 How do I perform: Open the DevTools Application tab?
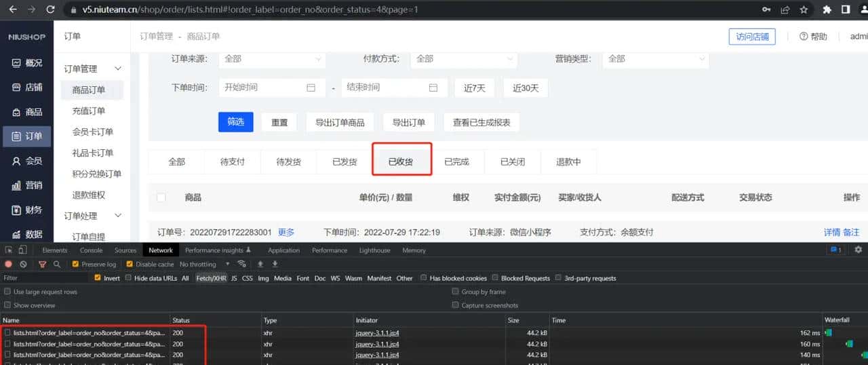283,250
